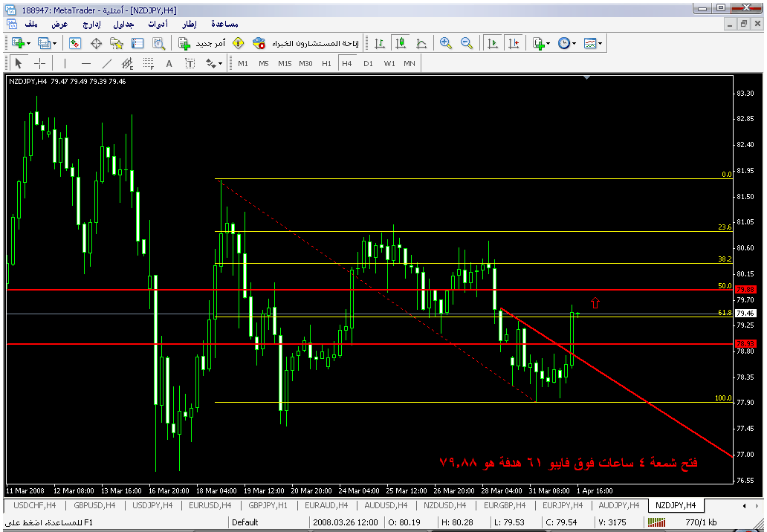767x532 pixels.
Task: Select the M15 timeframe button
Action: [x=285, y=64]
